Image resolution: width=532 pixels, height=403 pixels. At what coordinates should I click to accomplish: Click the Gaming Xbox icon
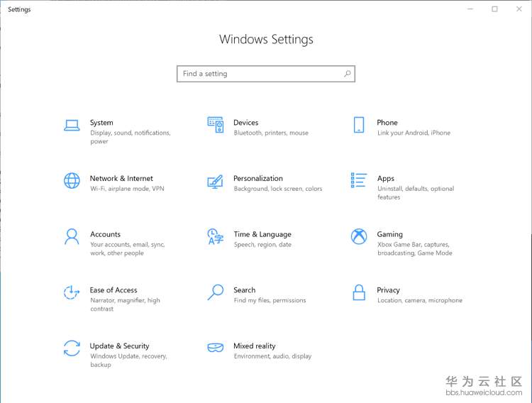(x=359, y=236)
